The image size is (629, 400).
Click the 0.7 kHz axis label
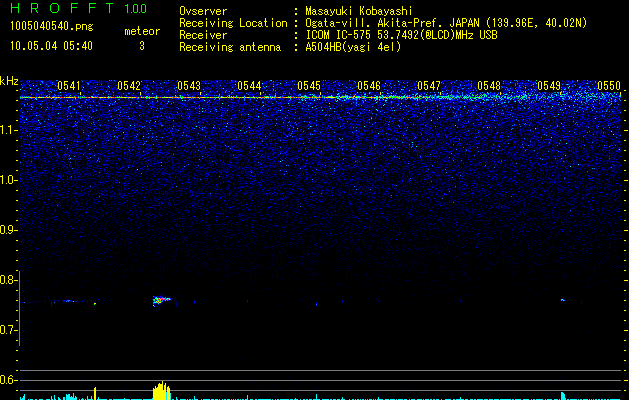tap(9, 330)
